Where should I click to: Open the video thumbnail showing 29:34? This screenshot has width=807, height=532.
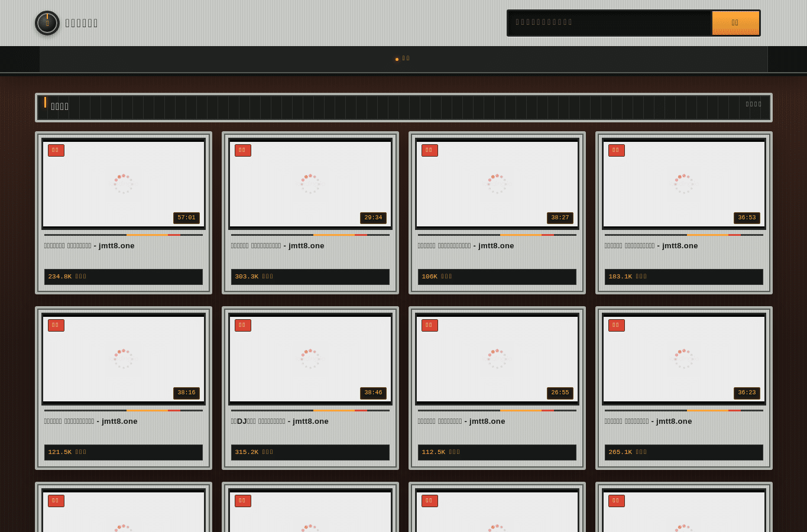click(x=310, y=184)
